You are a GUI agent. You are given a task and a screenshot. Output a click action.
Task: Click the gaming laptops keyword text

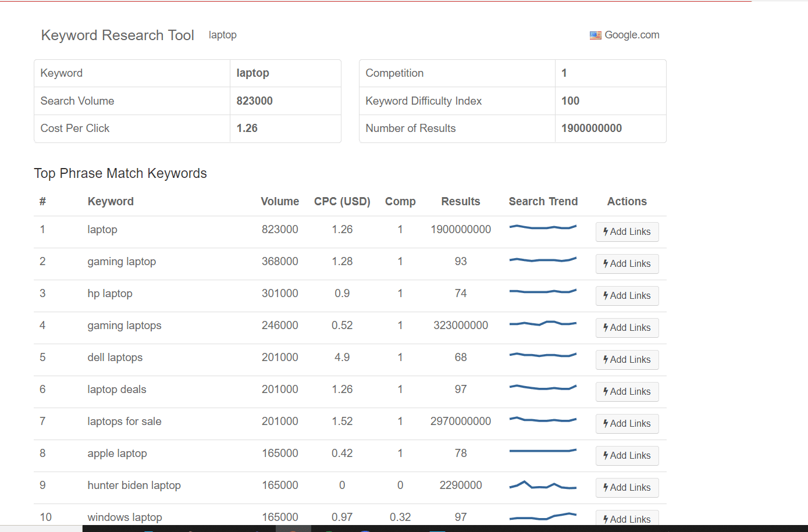point(124,325)
